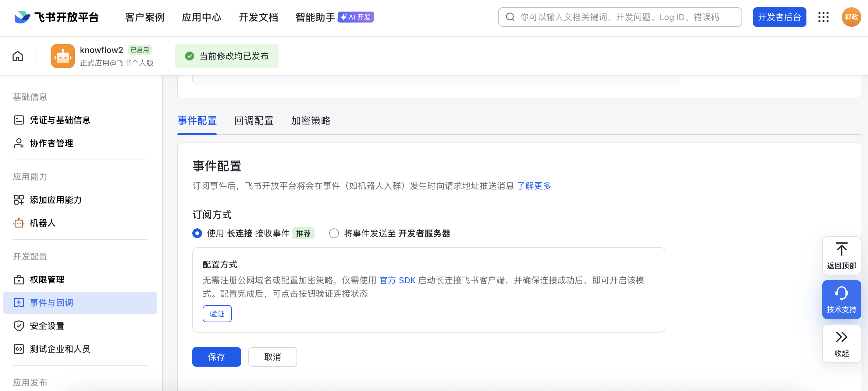Click the Feishu Open Platform logo
Screen dimensions: 868x391
pyautogui.click(x=56, y=17)
